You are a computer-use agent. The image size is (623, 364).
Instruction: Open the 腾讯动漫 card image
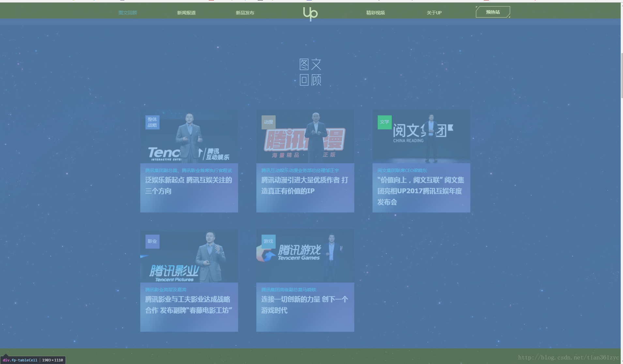click(x=305, y=136)
